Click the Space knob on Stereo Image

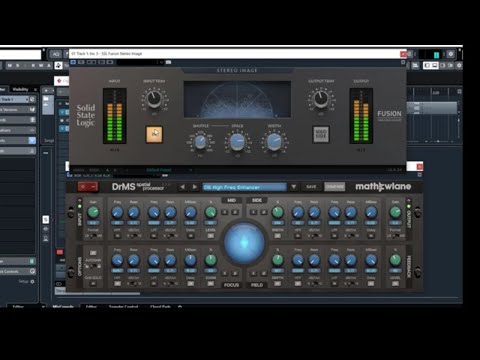coord(237,142)
